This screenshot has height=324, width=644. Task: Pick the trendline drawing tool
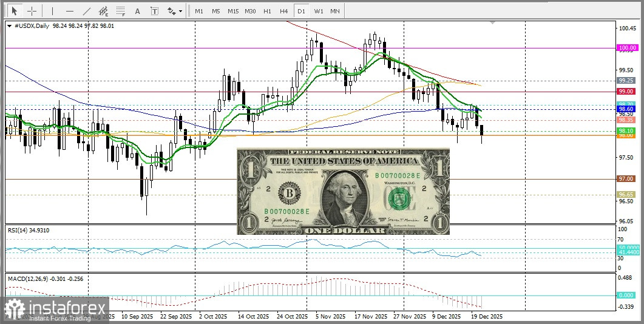click(87, 11)
